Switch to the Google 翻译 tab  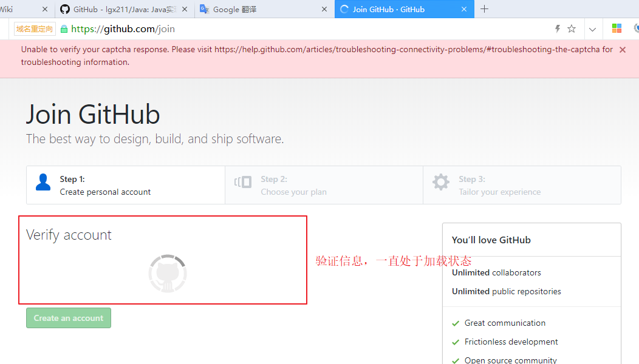click(x=264, y=9)
